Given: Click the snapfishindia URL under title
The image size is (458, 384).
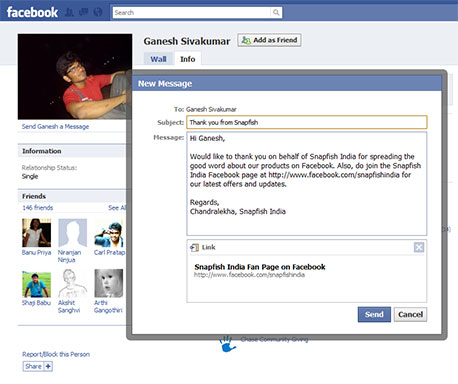Looking at the screenshot, I should point(249,275).
